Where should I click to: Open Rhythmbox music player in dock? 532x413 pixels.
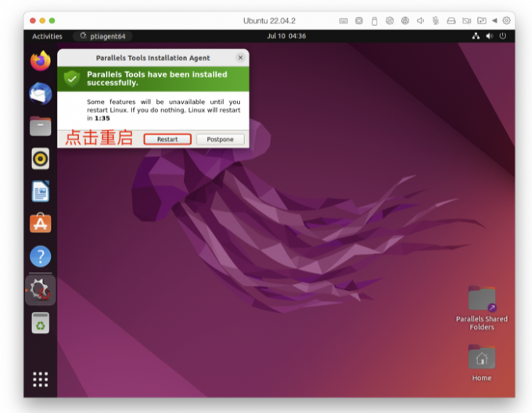click(41, 158)
